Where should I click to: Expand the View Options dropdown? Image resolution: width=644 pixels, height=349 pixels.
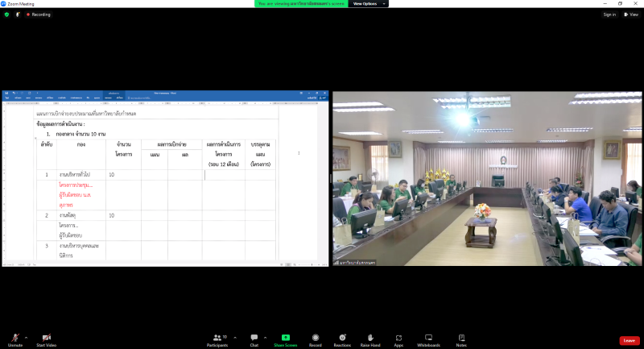click(x=368, y=4)
